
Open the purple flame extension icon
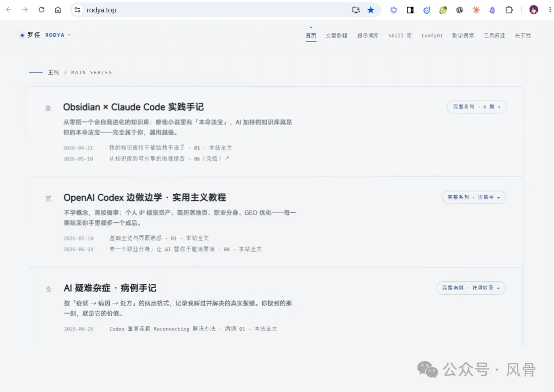(x=492, y=10)
